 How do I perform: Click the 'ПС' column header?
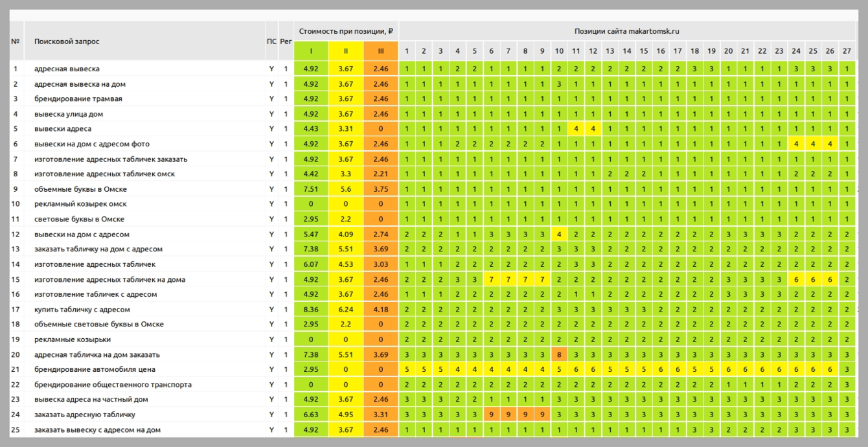[x=271, y=41]
